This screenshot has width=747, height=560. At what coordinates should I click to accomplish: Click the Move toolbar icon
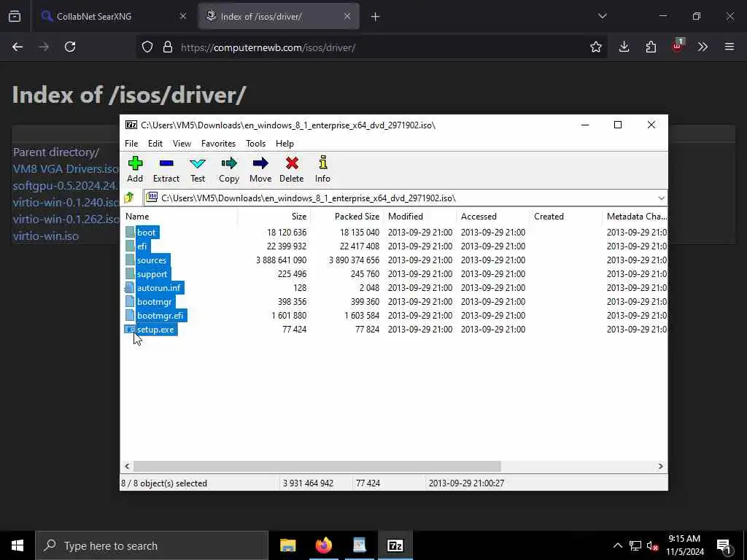click(260, 163)
